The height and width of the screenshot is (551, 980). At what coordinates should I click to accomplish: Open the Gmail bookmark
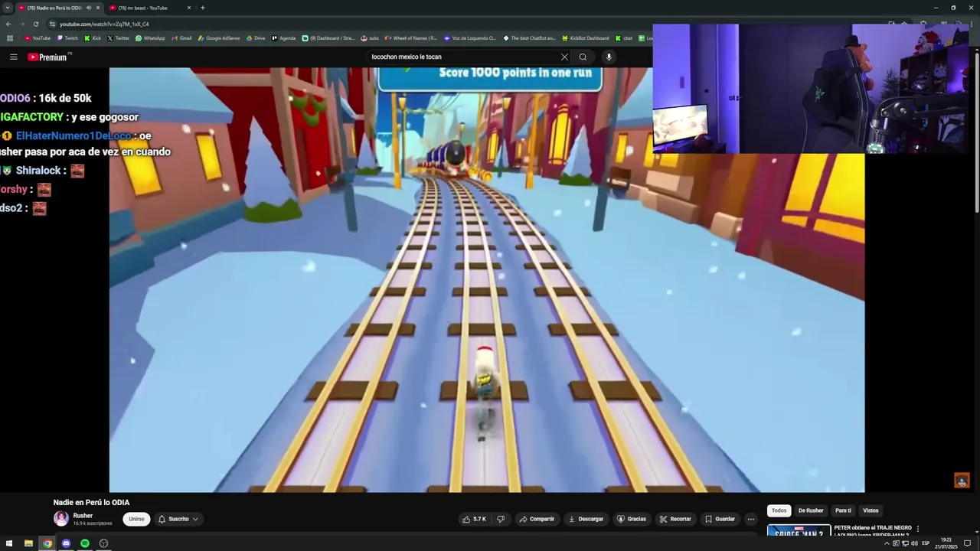click(x=181, y=37)
